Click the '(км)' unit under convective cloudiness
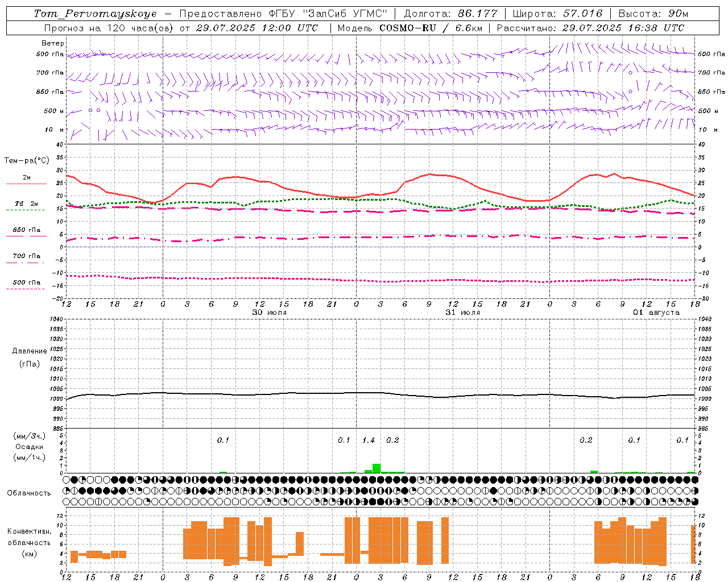 pos(30,554)
